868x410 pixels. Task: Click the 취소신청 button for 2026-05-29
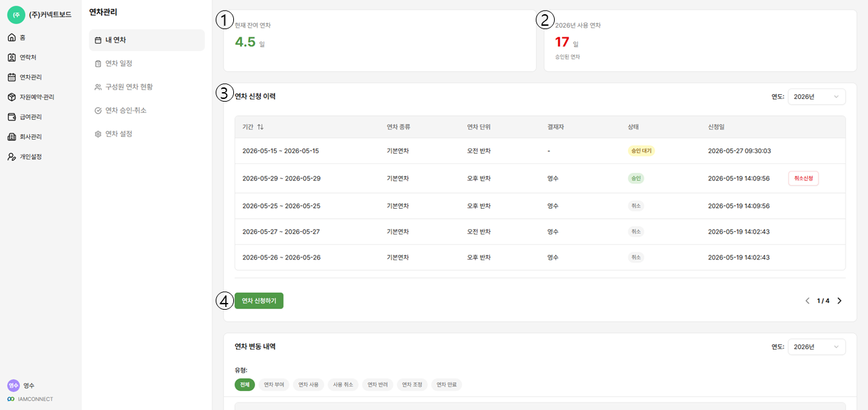(x=804, y=178)
